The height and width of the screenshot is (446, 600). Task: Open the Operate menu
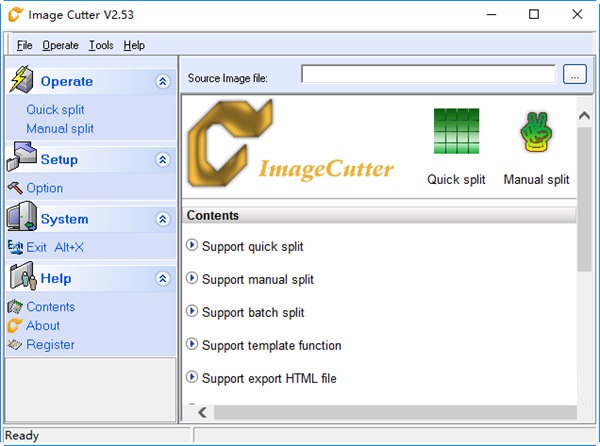point(60,45)
